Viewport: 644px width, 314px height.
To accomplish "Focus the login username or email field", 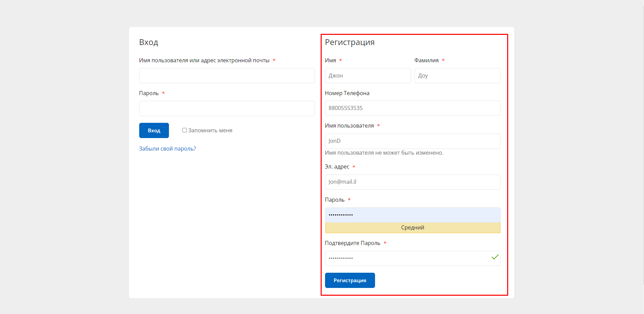I will pyautogui.click(x=227, y=76).
